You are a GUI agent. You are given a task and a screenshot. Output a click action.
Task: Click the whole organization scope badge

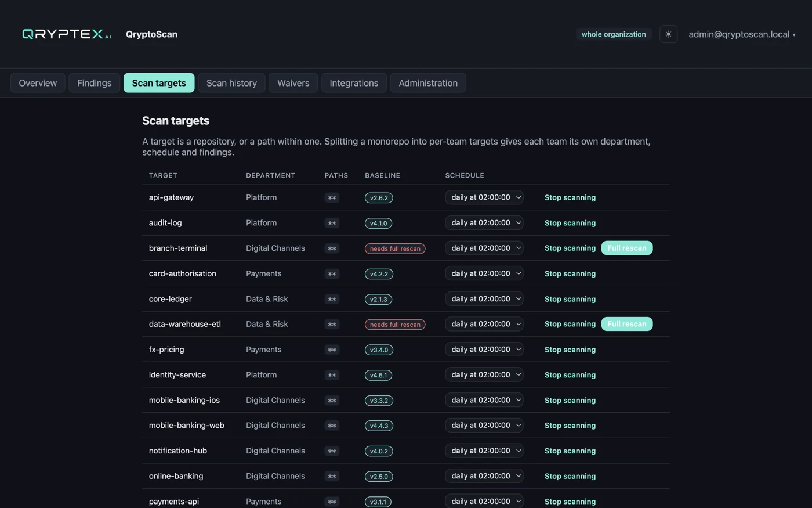pos(614,34)
